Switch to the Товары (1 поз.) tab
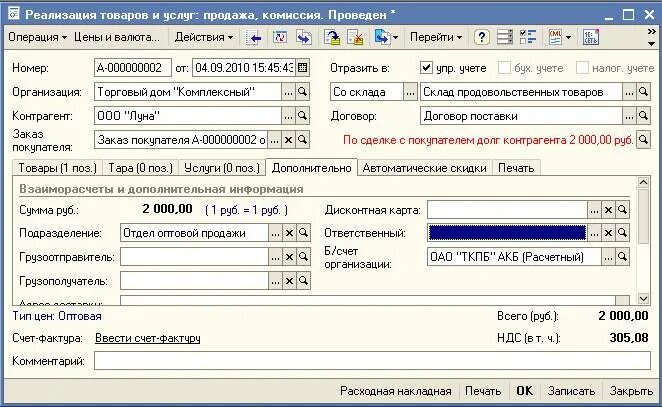 pos(57,168)
